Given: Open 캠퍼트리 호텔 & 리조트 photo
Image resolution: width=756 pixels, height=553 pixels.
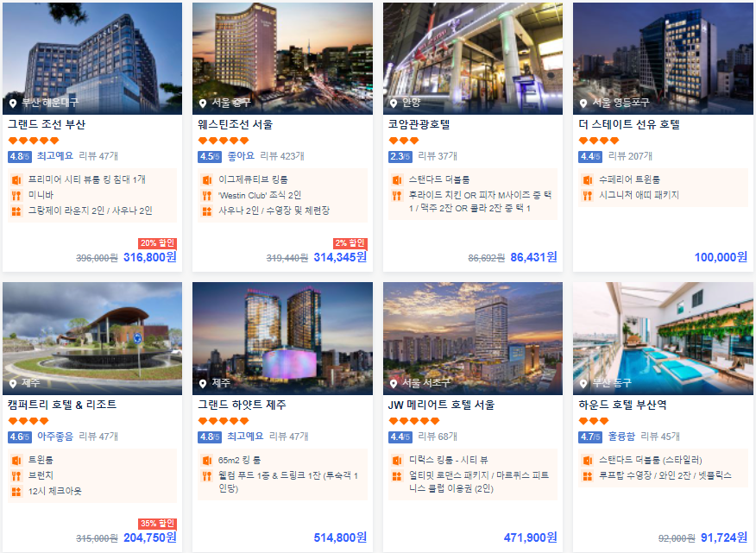Looking at the screenshot, I should (x=92, y=338).
